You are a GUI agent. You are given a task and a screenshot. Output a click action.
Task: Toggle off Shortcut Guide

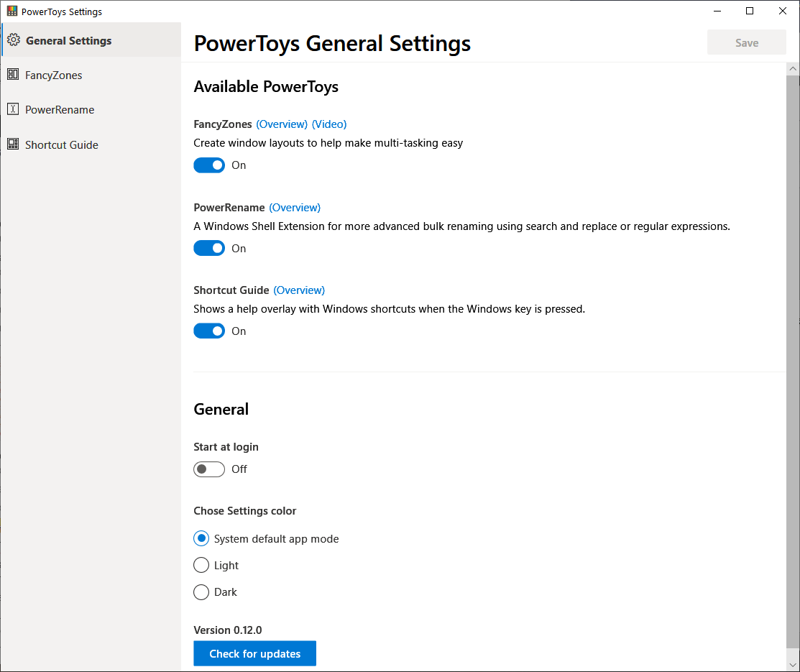(x=209, y=331)
